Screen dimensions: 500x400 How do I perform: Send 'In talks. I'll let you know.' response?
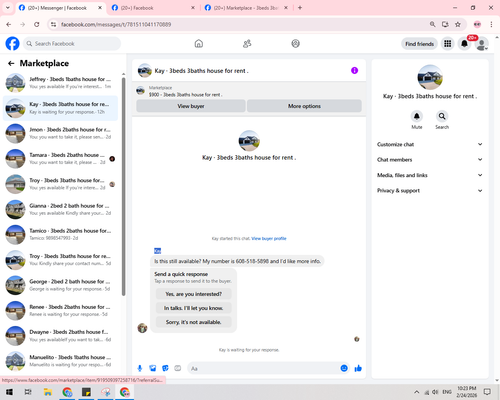(193, 308)
